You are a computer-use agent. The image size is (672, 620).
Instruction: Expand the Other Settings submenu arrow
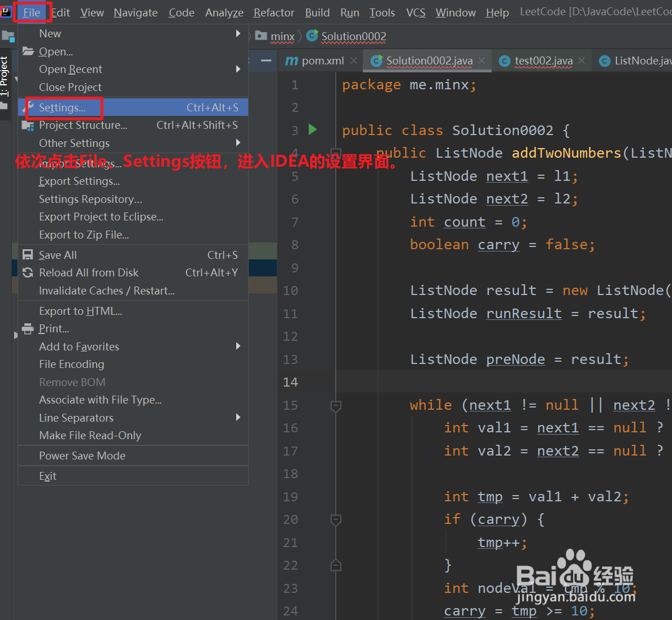239,142
